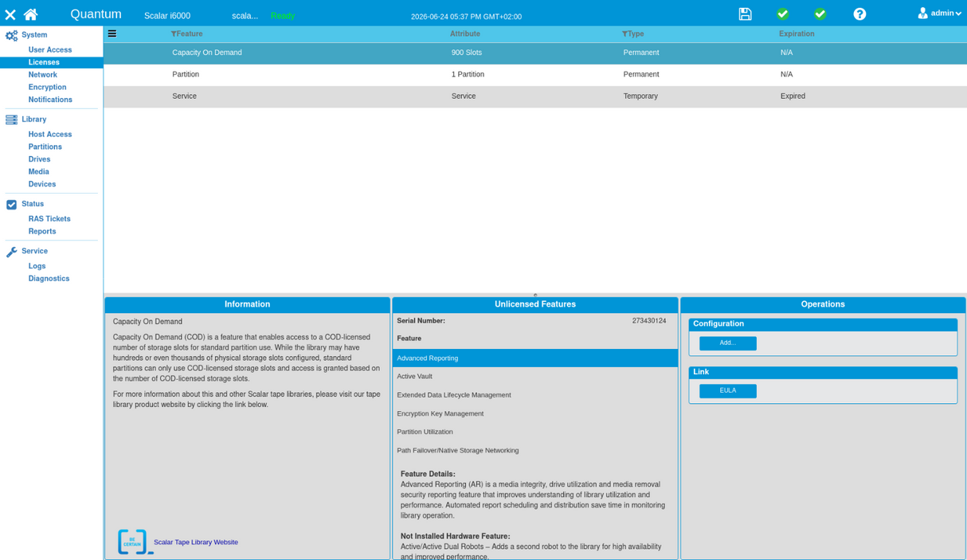Select Partition Utilization feature
This screenshot has width=967, height=560.
535,432
